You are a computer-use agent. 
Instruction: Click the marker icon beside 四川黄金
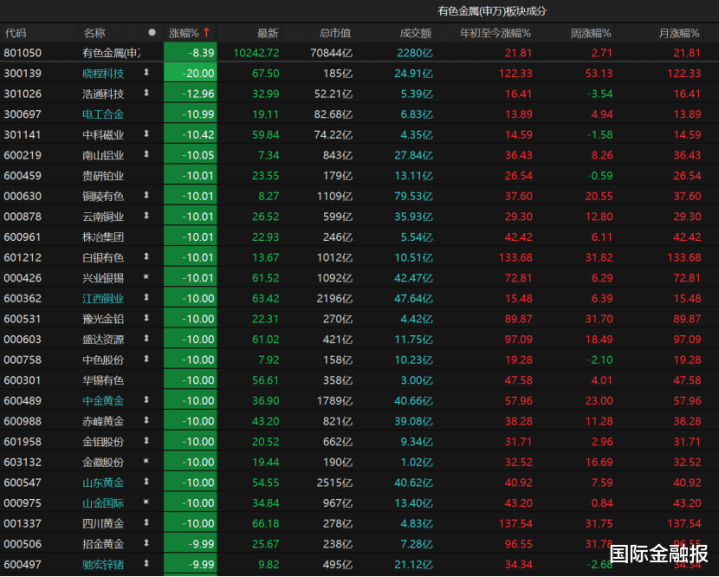coord(146,522)
